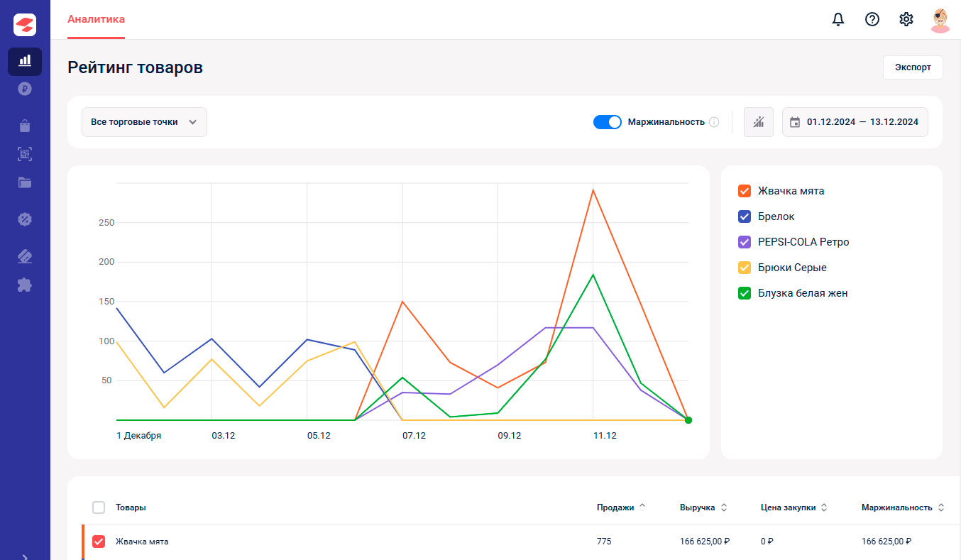Click the chart mode icon near date range
This screenshot has width=961, height=560.
pyautogui.click(x=759, y=122)
